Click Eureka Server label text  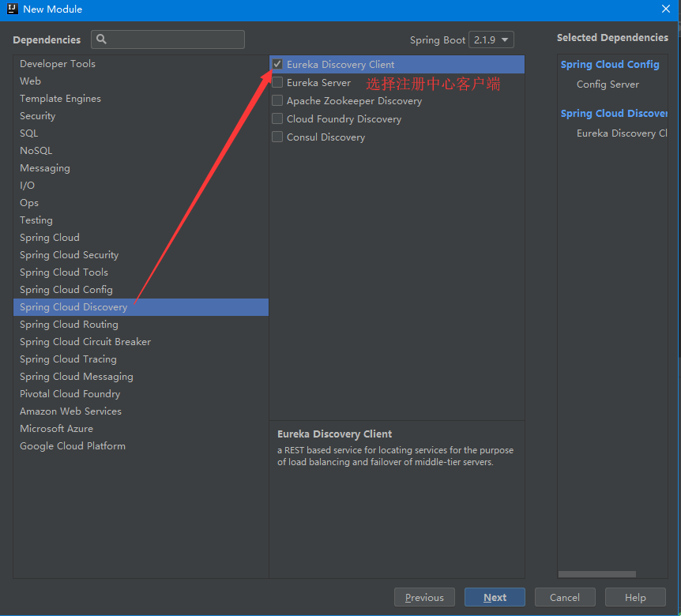(318, 82)
